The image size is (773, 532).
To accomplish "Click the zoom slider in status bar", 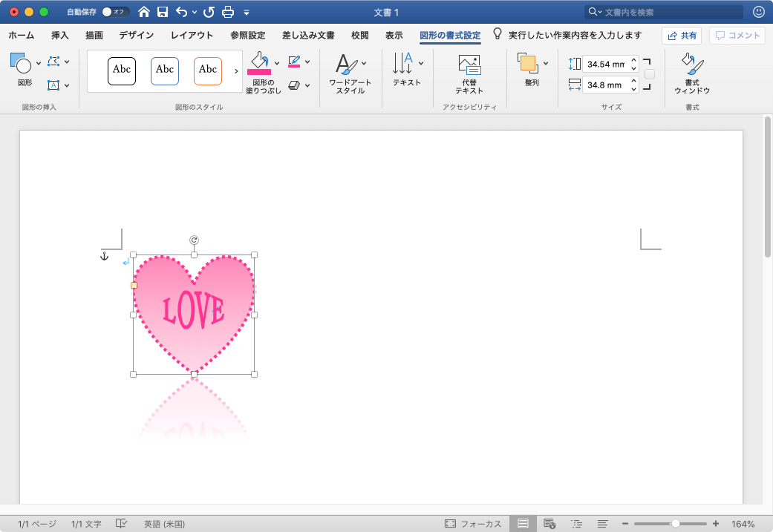I will (x=675, y=523).
